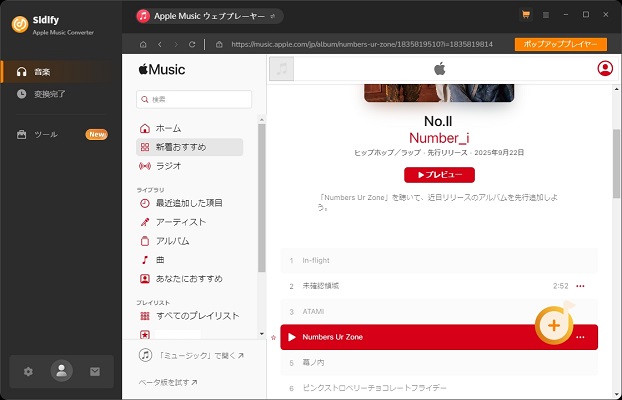Open アルバム library item
This screenshot has height=400, width=622.
pos(190,241)
